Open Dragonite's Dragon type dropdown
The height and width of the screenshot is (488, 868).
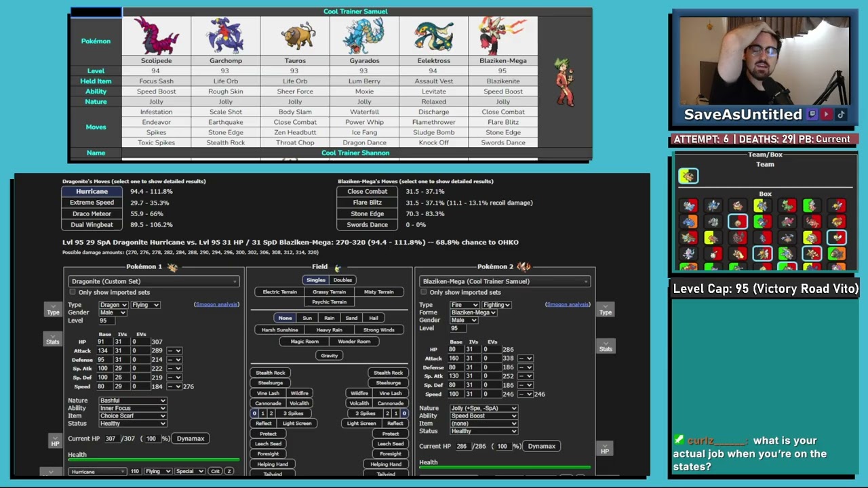(113, 305)
